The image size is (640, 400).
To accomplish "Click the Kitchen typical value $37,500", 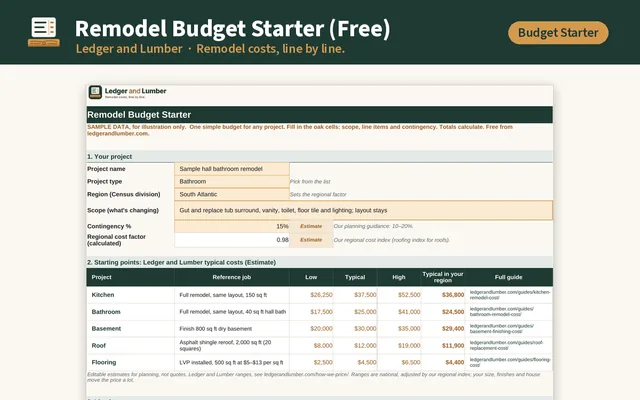I will pos(365,295).
